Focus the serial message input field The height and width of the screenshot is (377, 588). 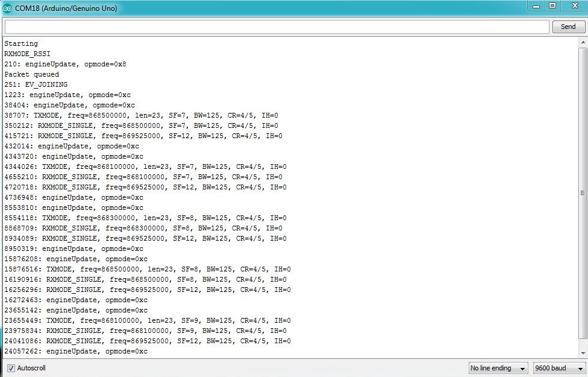point(277,27)
